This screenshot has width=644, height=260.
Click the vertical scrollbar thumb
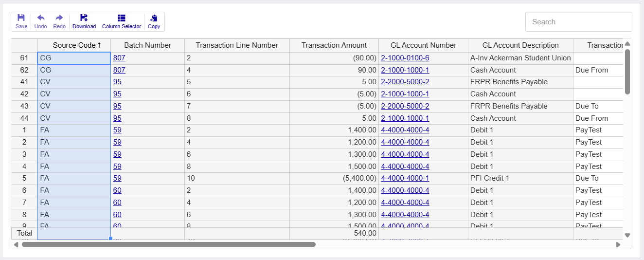pyautogui.click(x=627, y=71)
